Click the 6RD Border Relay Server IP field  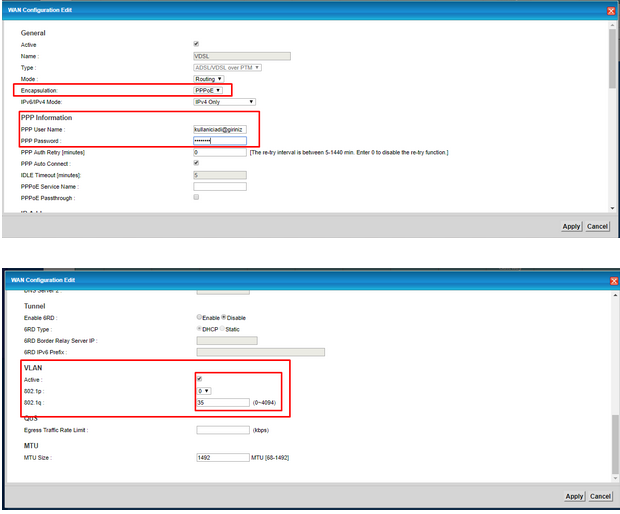pyautogui.click(x=227, y=340)
